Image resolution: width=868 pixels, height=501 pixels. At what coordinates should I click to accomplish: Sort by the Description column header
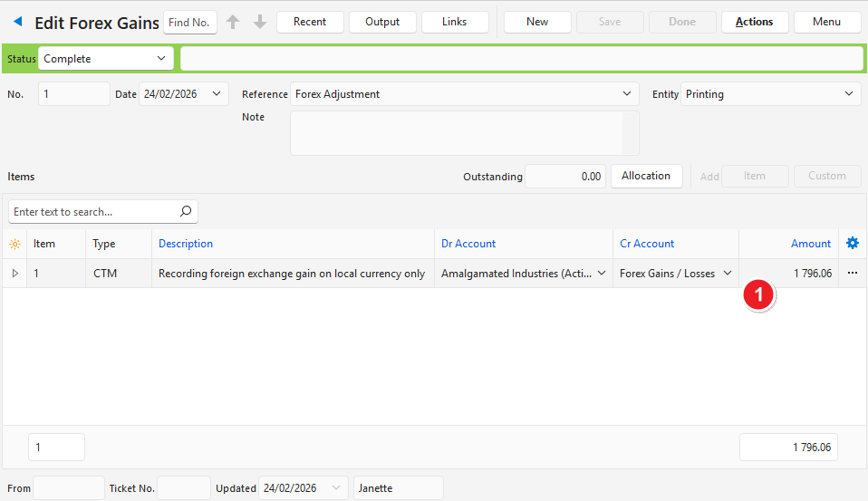[186, 244]
